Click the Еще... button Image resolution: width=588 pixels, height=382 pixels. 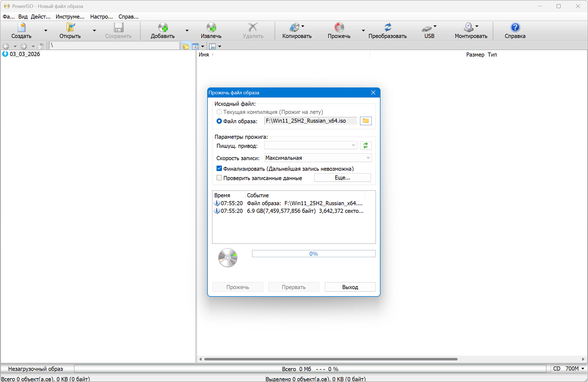pyautogui.click(x=342, y=178)
